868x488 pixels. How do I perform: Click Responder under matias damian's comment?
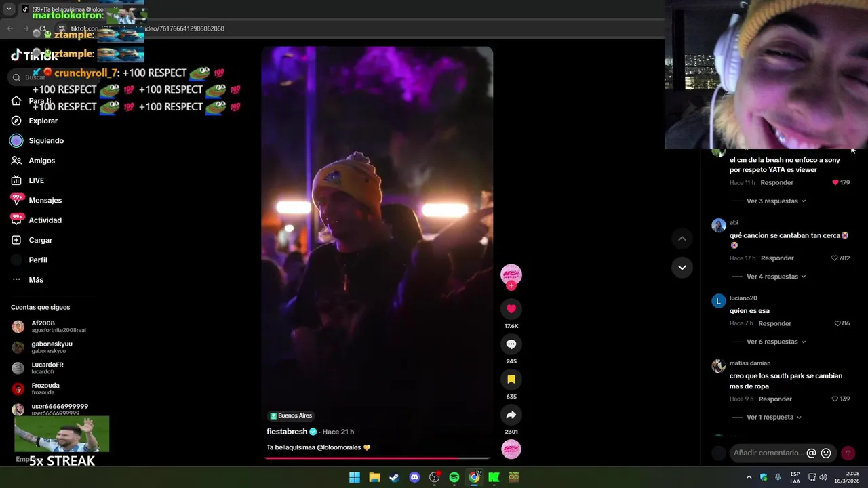pos(775,399)
